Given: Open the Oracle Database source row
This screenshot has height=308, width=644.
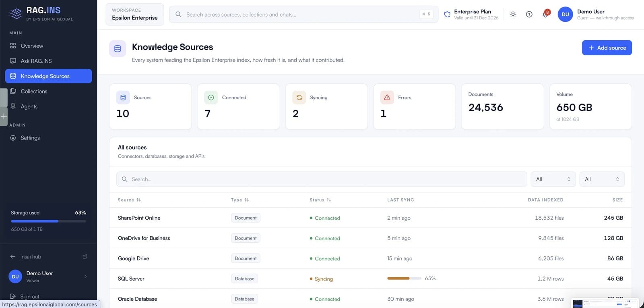Looking at the screenshot, I should tap(370, 299).
